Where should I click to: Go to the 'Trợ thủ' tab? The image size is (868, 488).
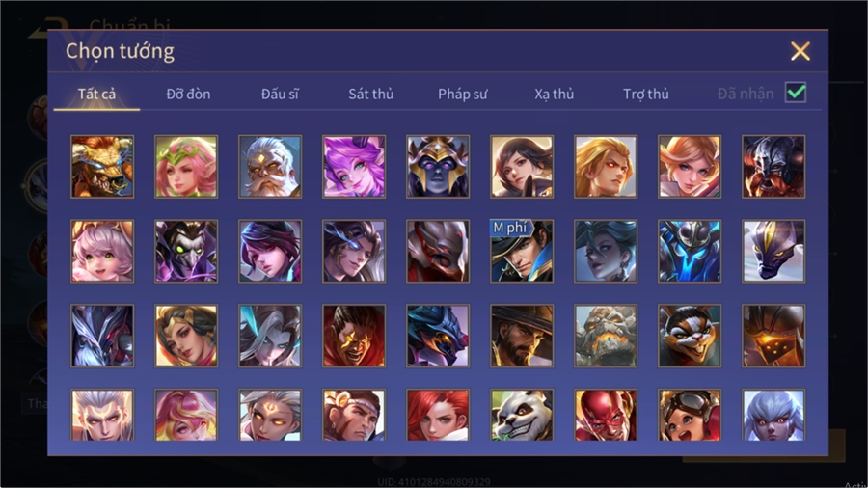tap(646, 95)
